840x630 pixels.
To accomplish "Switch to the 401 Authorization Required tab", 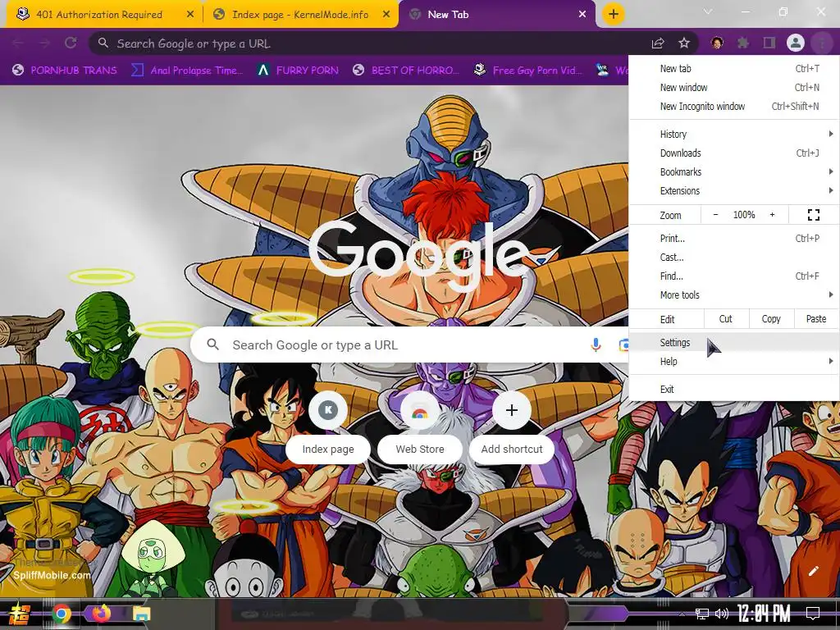I will click(x=99, y=15).
